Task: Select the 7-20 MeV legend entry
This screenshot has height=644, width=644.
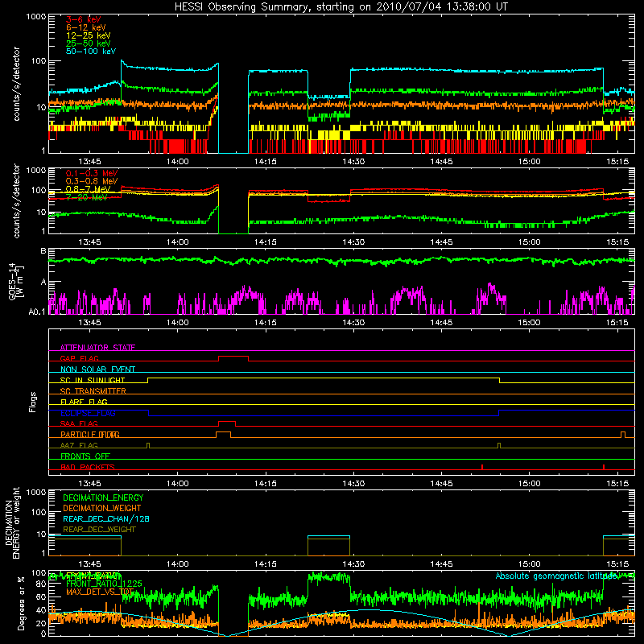Action: (x=86, y=197)
